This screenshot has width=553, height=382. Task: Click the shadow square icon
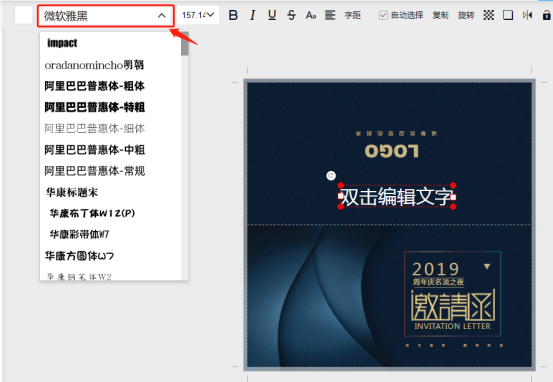[508, 15]
